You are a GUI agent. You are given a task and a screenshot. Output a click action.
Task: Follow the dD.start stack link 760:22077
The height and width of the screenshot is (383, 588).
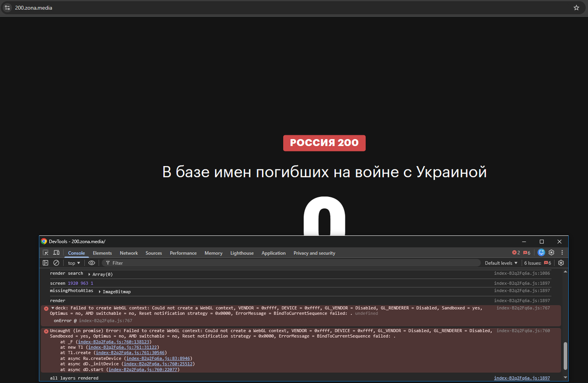[143, 369]
